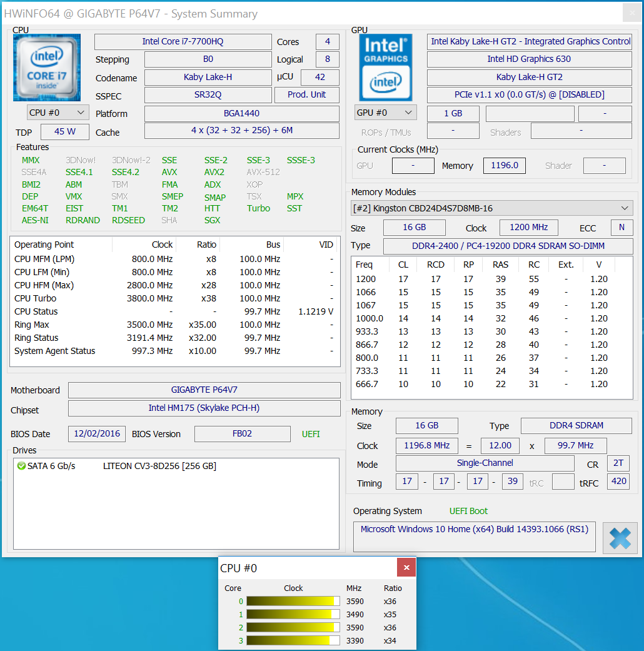The image size is (644, 651).
Task: Select the 1000.0 frequency timing row
Action: click(x=491, y=318)
